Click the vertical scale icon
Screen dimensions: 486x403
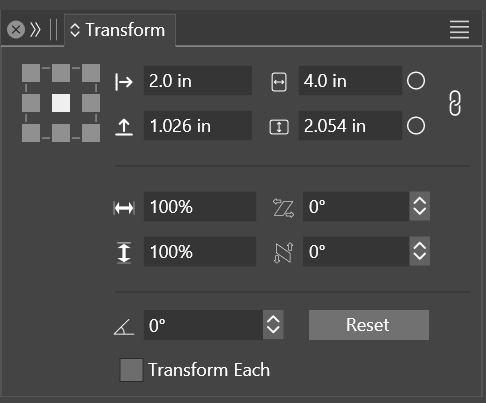click(x=124, y=253)
